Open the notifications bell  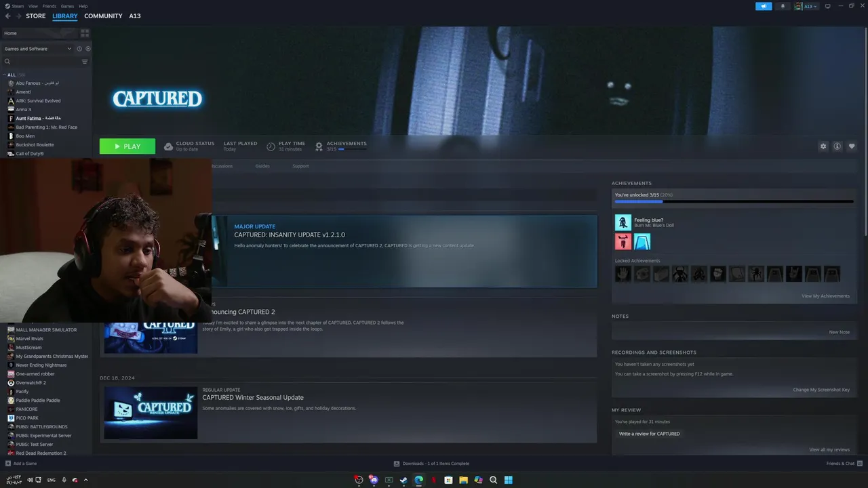pos(783,6)
